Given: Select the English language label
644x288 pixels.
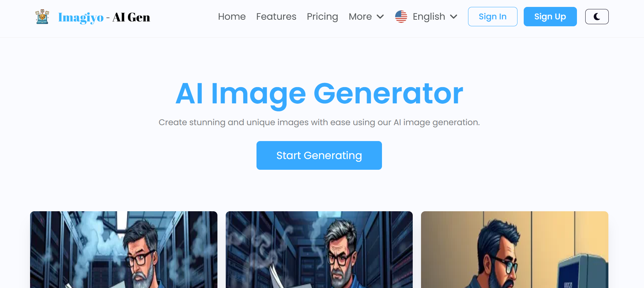Looking at the screenshot, I should 429,17.
